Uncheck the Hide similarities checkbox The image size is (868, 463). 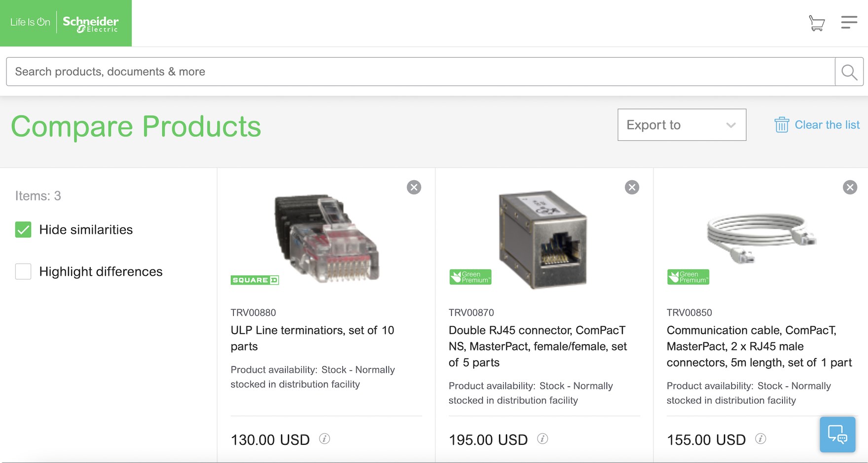pyautogui.click(x=23, y=230)
